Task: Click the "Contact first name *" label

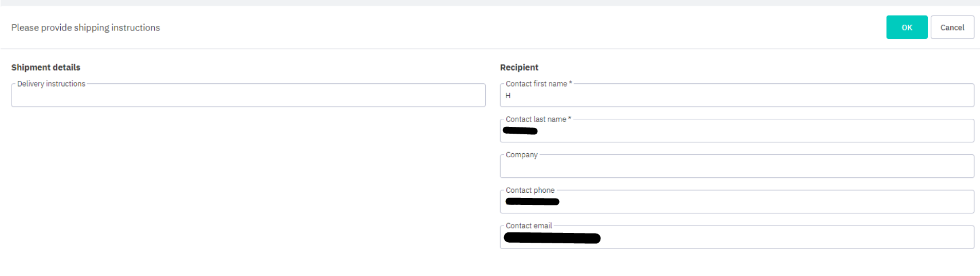Action: click(x=538, y=84)
